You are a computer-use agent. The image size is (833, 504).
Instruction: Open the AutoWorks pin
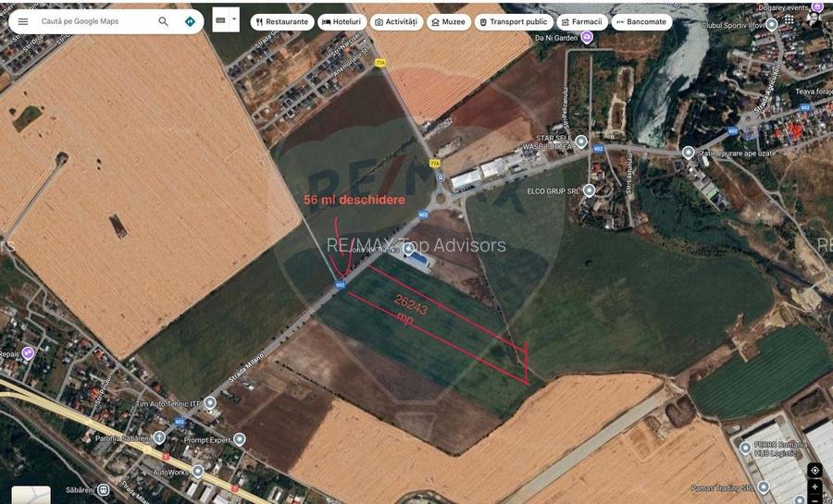[x=198, y=472]
